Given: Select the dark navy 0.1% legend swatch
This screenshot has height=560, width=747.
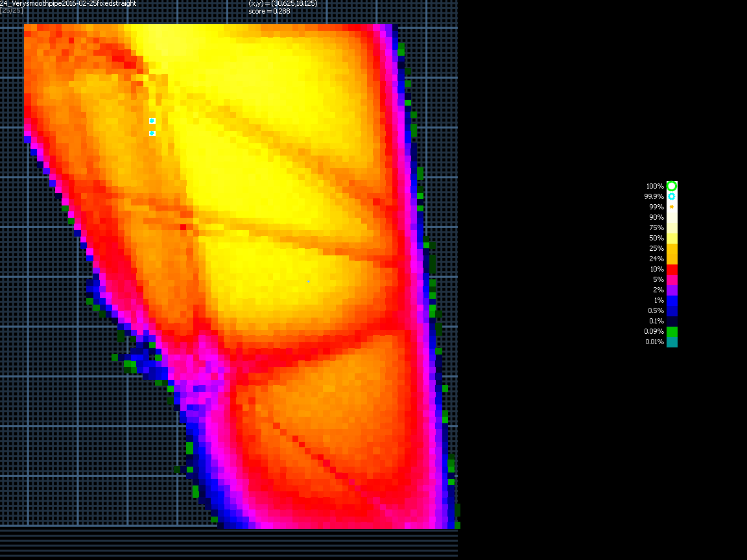Looking at the screenshot, I should click(672, 321).
